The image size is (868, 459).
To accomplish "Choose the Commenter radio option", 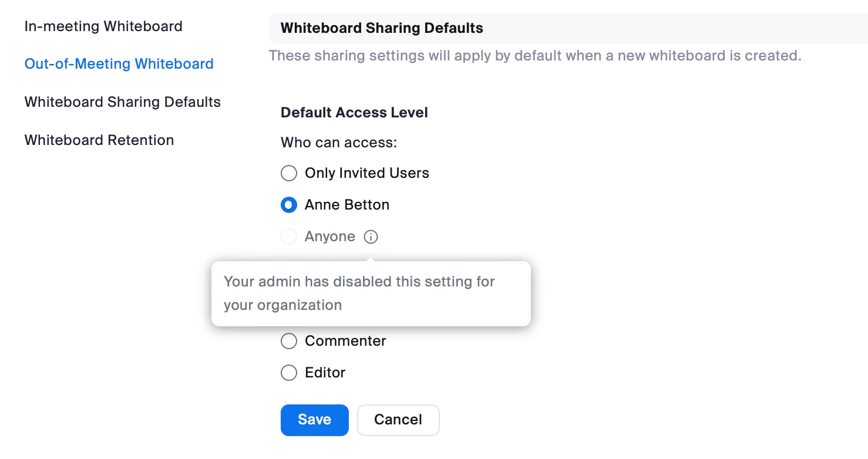I will [289, 341].
